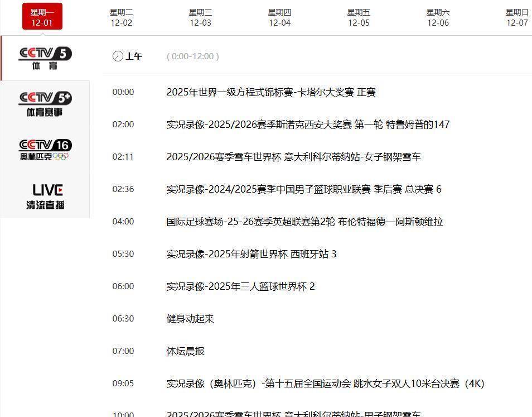Click the clock icon beside 上午
Screen dimensions: 532x417
118,56
